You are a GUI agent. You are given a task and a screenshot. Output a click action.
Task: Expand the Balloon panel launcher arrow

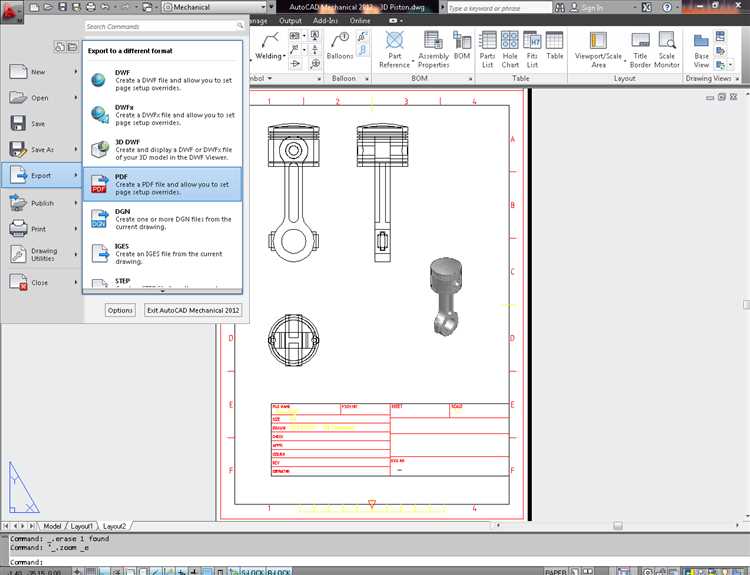[x=367, y=78]
